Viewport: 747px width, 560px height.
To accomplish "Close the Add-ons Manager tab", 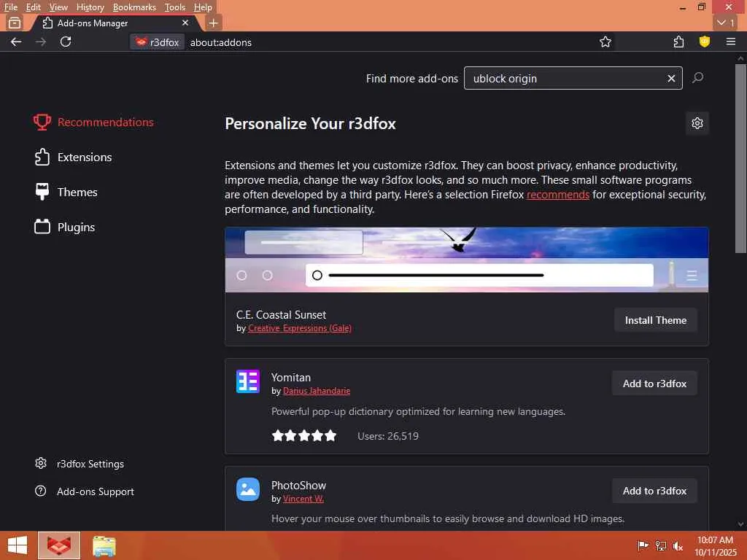I will pyautogui.click(x=185, y=23).
